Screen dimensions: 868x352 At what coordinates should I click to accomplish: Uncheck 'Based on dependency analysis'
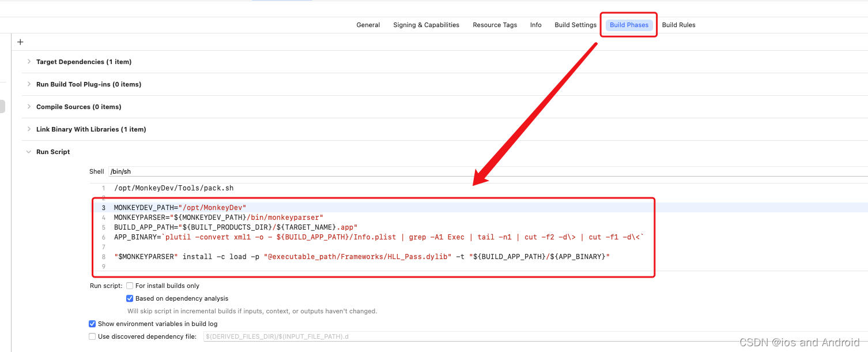coord(129,298)
